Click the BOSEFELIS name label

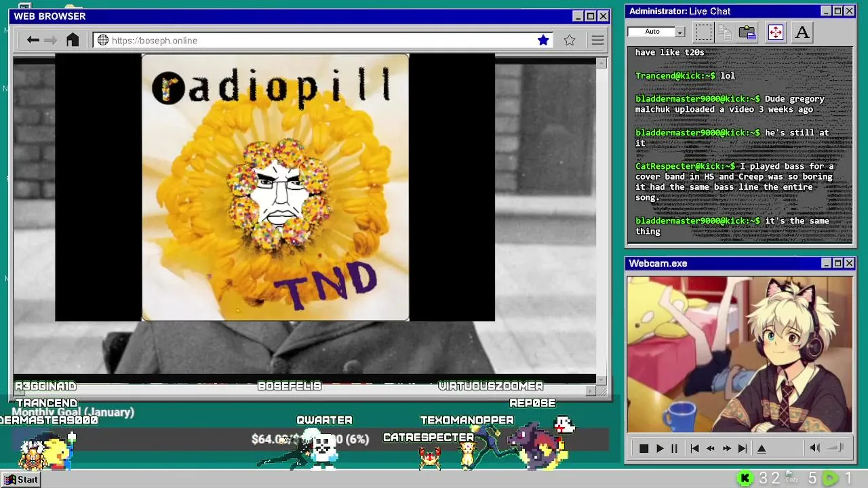coord(290,386)
